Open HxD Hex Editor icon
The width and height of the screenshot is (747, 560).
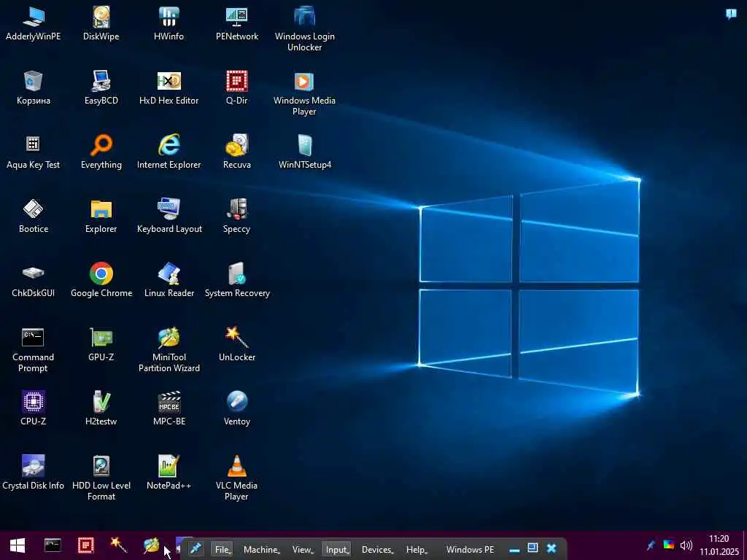pos(169,88)
